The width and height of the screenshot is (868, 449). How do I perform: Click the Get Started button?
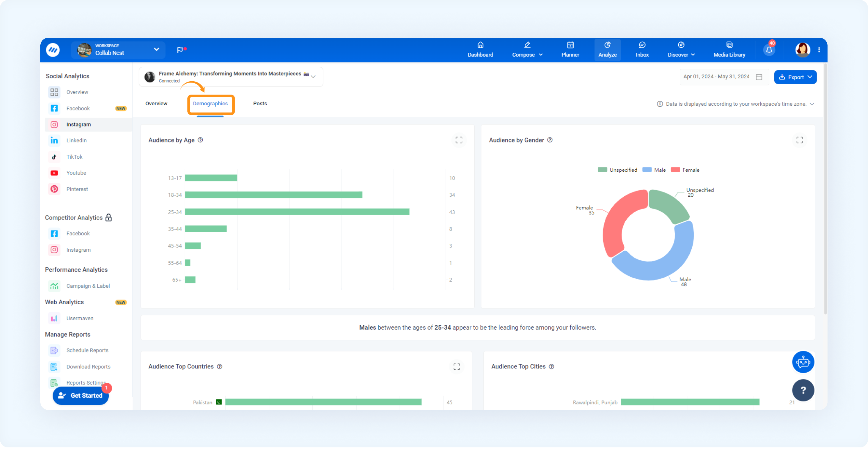[81, 396]
